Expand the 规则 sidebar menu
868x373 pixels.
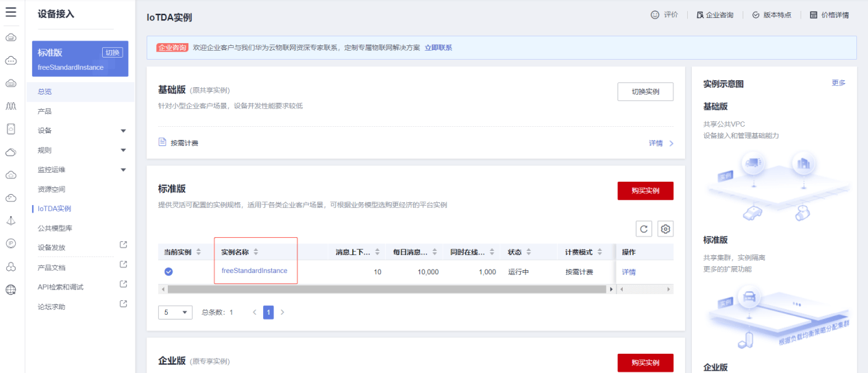123,150
